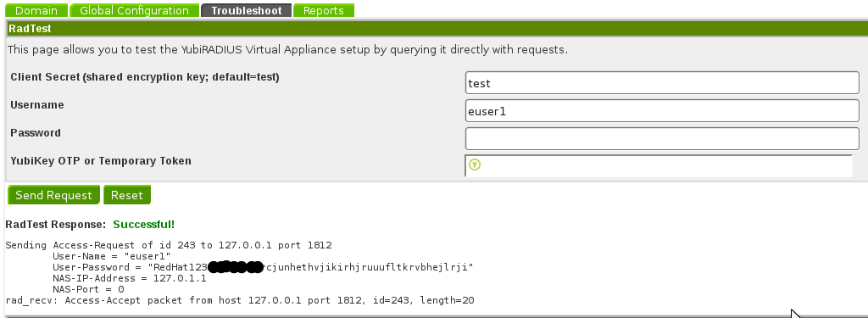
Task: Focus the empty Password input field
Action: (662, 138)
